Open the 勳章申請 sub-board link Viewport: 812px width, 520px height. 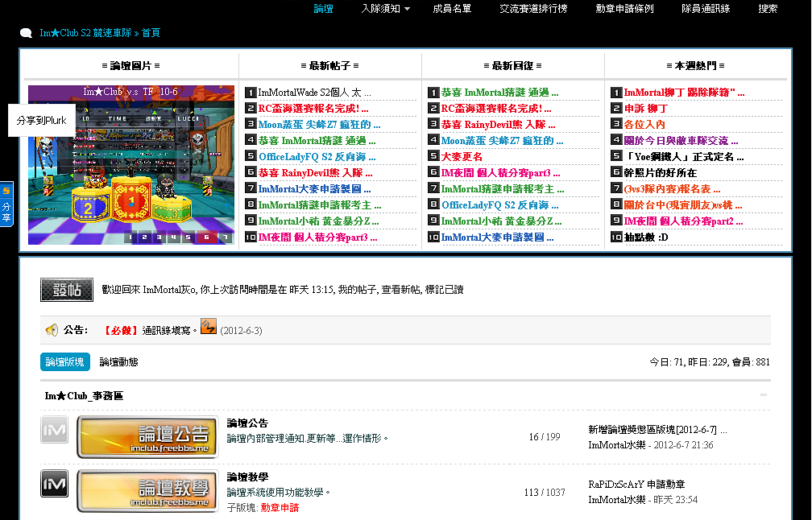pos(280,508)
